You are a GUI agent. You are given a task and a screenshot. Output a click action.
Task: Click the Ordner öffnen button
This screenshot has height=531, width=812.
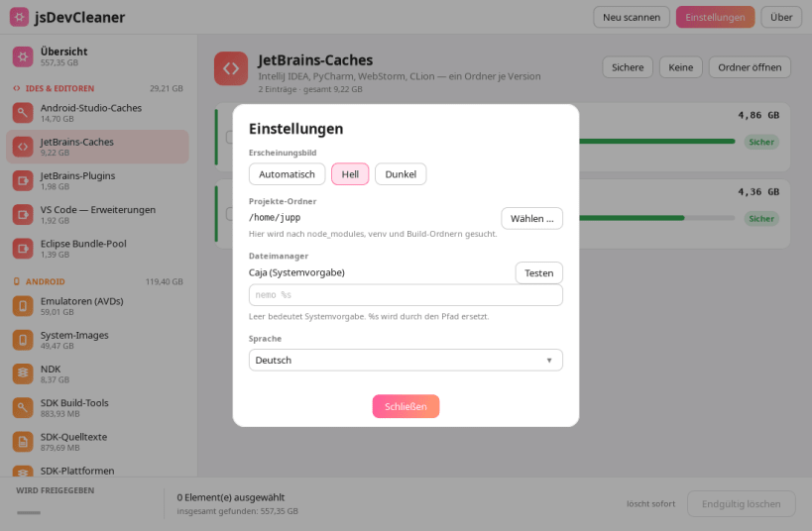[x=750, y=67]
